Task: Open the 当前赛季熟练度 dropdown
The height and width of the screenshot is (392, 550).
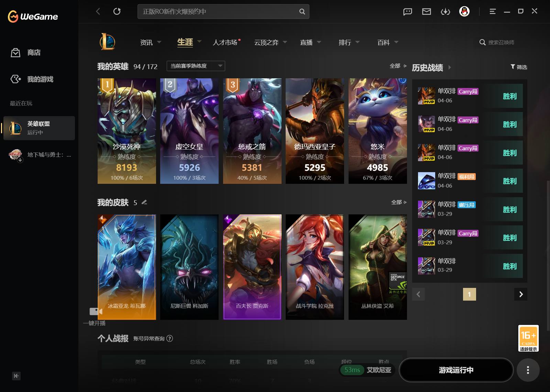Action: (x=196, y=66)
